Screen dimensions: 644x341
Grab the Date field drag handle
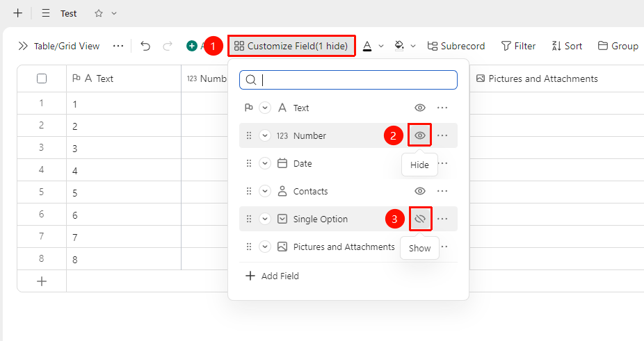(248, 163)
